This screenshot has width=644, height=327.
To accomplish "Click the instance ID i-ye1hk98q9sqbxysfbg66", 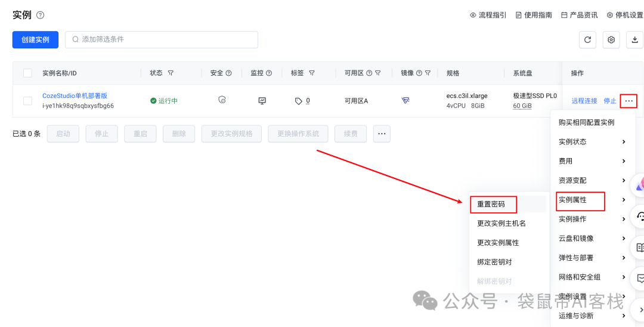I will 78,106.
